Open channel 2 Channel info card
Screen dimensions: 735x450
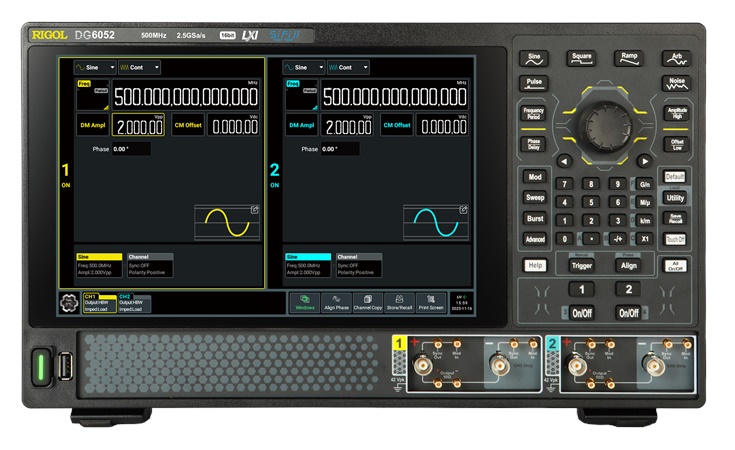359,265
